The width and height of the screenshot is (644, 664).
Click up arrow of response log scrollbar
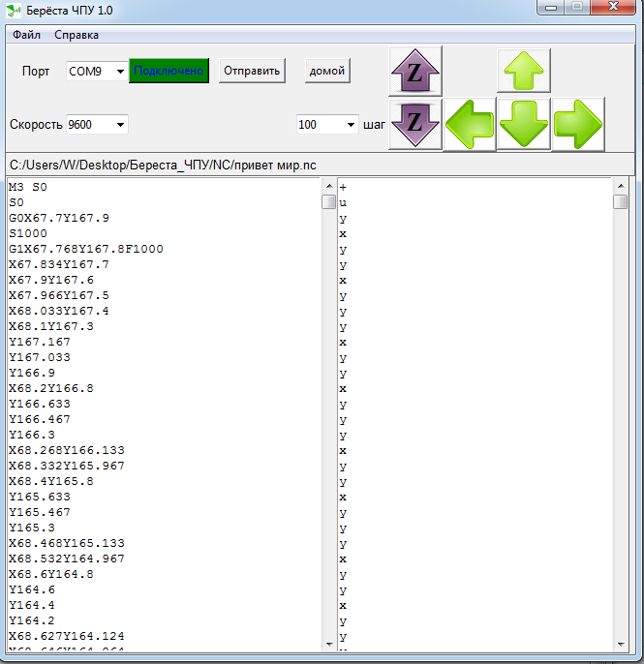[620, 186]
